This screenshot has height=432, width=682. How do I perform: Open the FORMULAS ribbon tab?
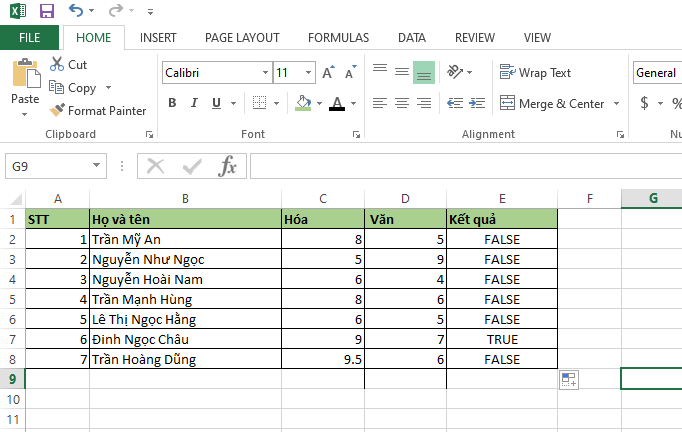(x=338, y=38)
